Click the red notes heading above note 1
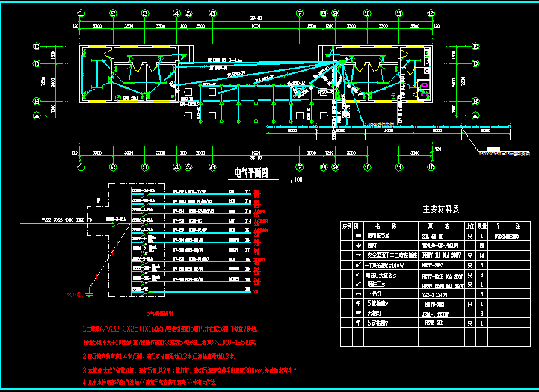This screenshot has width=539, height=392. click(x=159, y=313)
